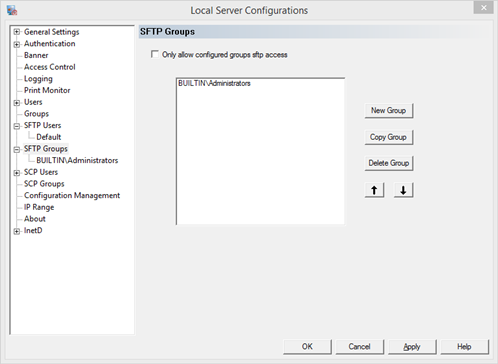Open the Print Monitor page
498x364 pixels.
click(x=47, y=90)
